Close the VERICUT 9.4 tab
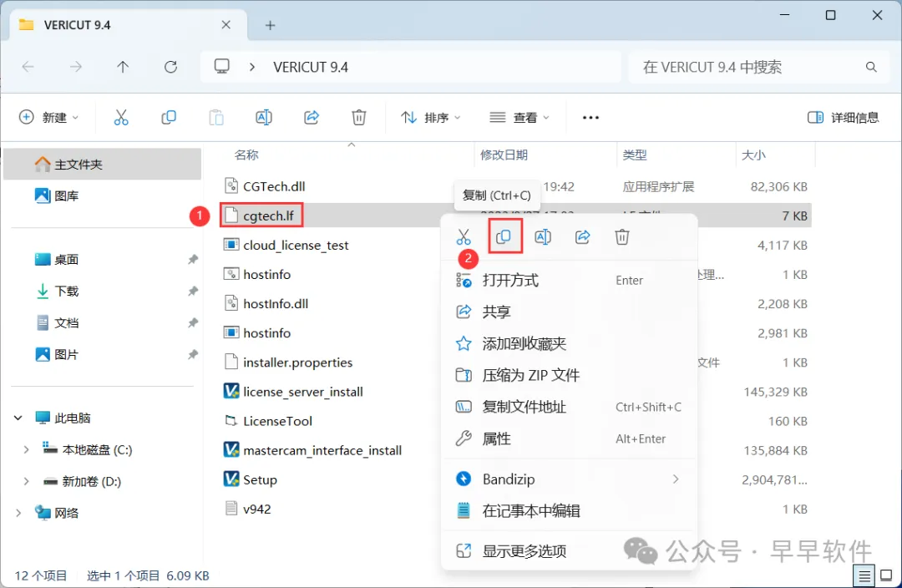 [x=226, y=25]
